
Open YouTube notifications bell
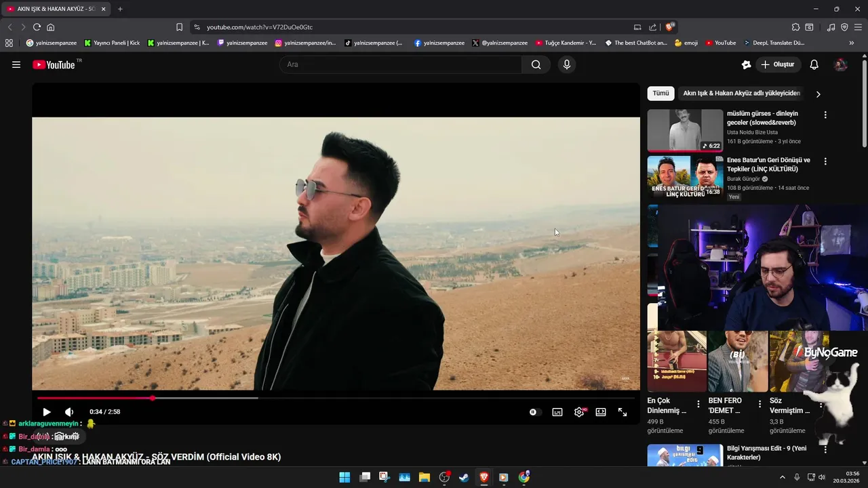click(814, 64)
